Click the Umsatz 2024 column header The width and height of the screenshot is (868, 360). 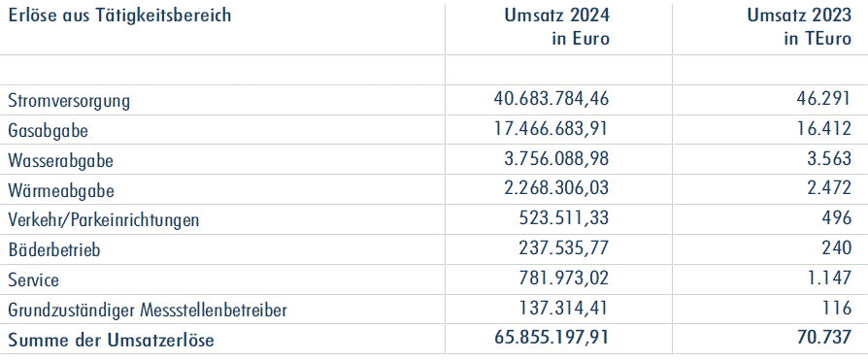[556, 26]
